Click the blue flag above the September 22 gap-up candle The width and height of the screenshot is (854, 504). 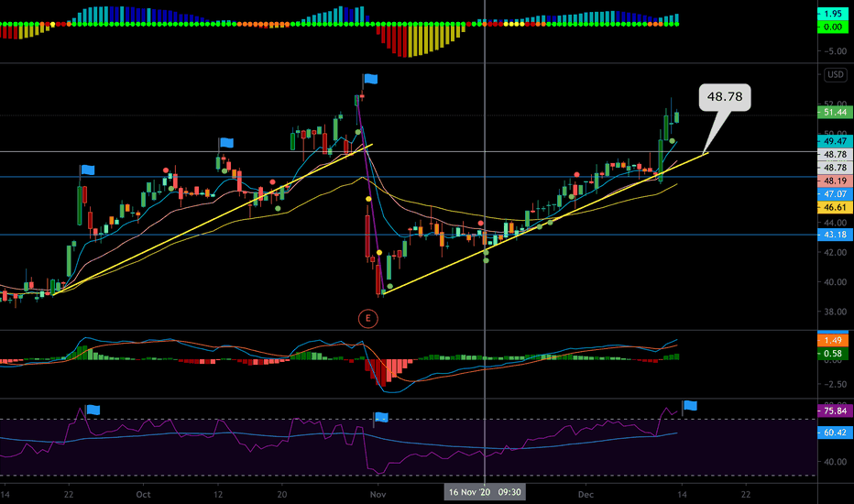(x=88, y=170)
